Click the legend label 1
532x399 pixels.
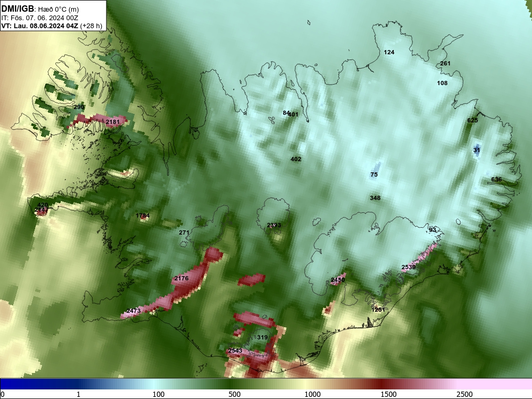coord(78,394)
